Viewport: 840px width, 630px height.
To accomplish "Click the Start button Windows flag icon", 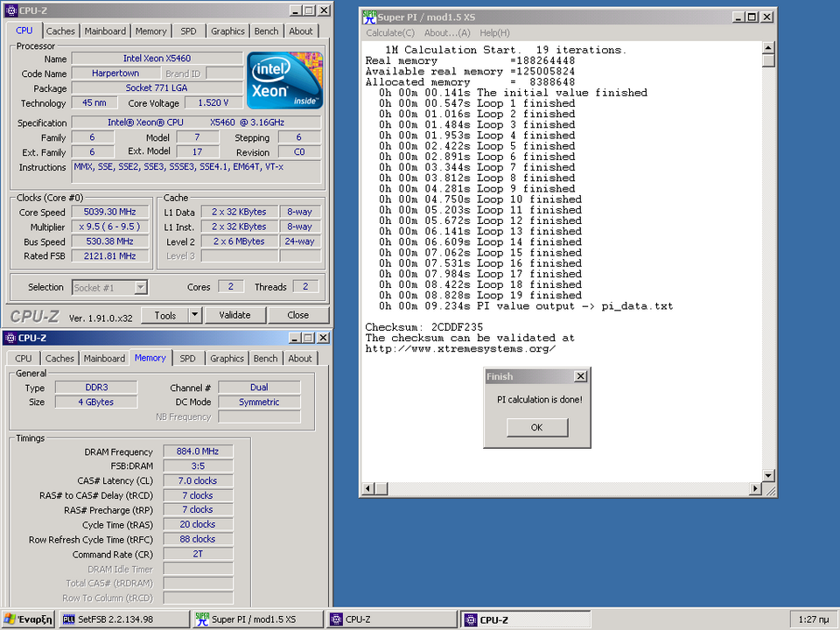I will pyautogui.click(x=10, y=619).
